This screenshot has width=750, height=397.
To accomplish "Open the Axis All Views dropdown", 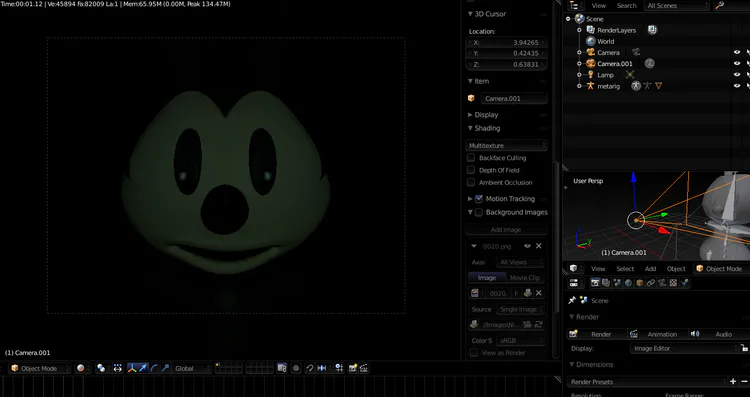I will [520, 262].
